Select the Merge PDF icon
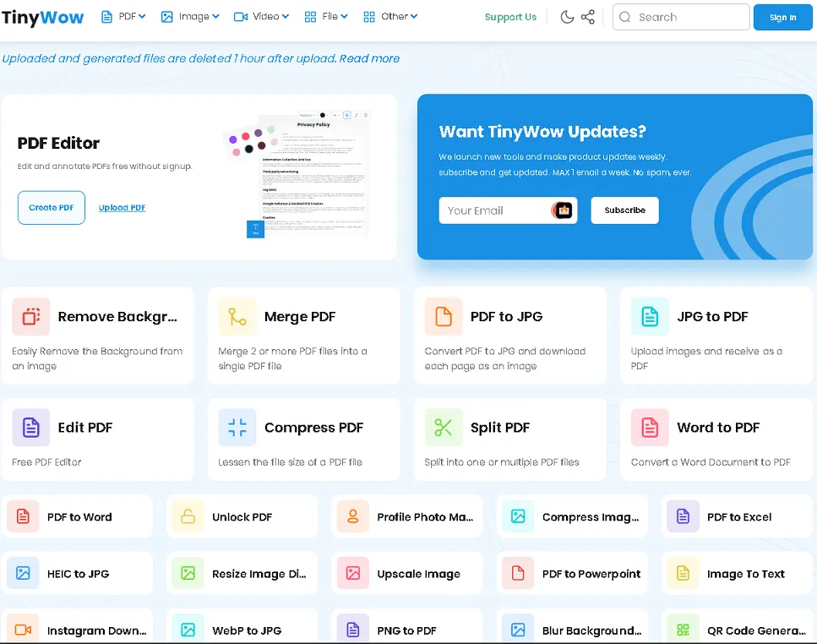817x644 pixels. click(237, 317)
